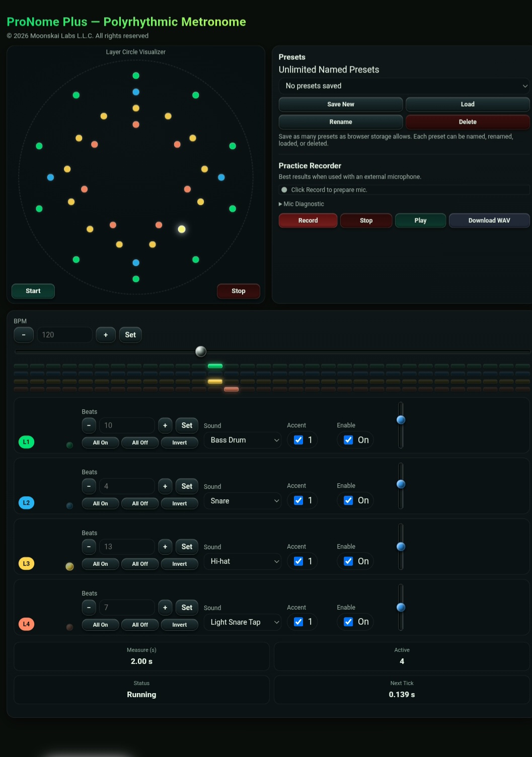Open the Snare sound dropdown
Viewport: 532px width, 757px height.
point(243,501)
